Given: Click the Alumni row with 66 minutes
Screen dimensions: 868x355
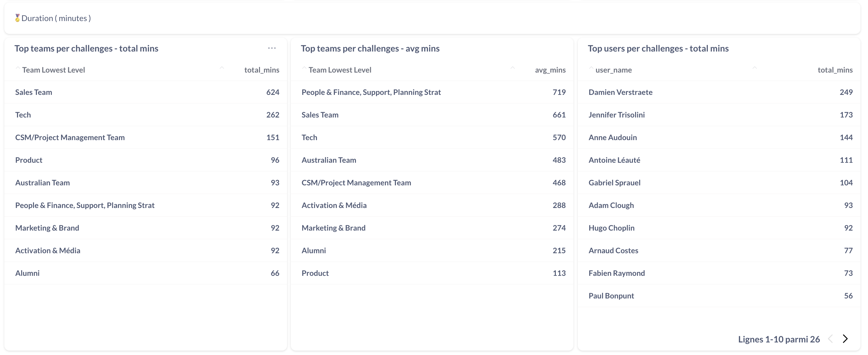Looking at the screenshot, I should click(x=27, y=273).
